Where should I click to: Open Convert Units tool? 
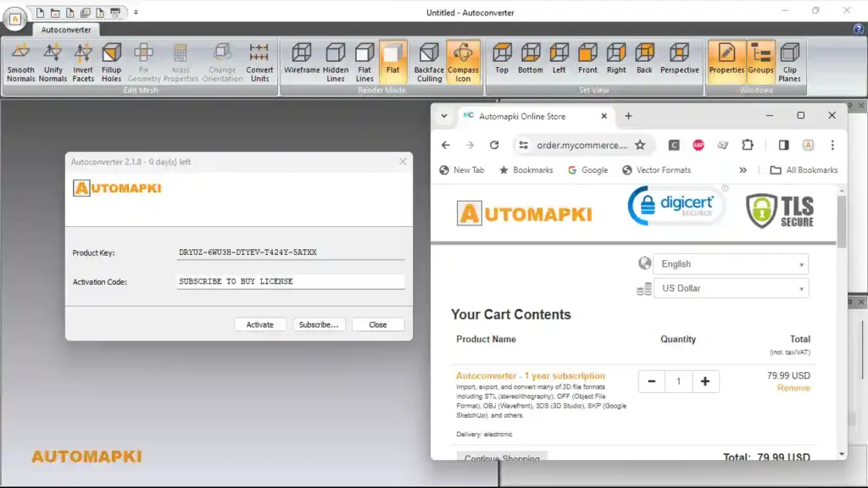click(259, 63)
